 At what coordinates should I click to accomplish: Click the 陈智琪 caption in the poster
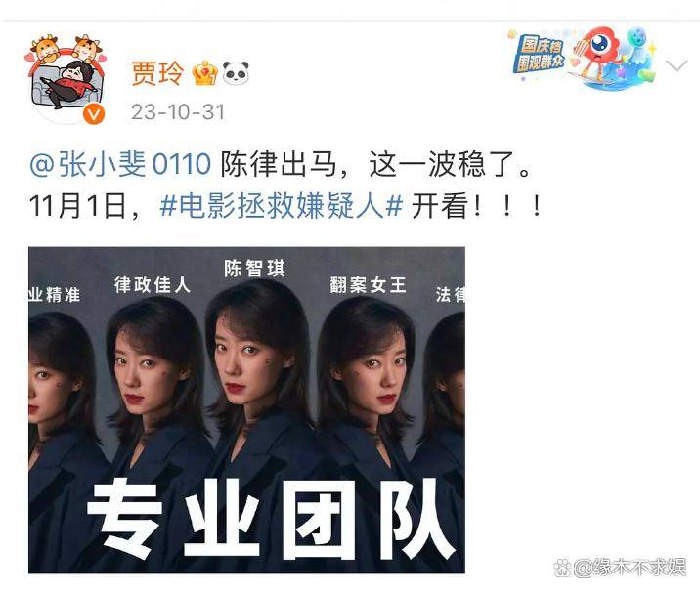[254, 269]
